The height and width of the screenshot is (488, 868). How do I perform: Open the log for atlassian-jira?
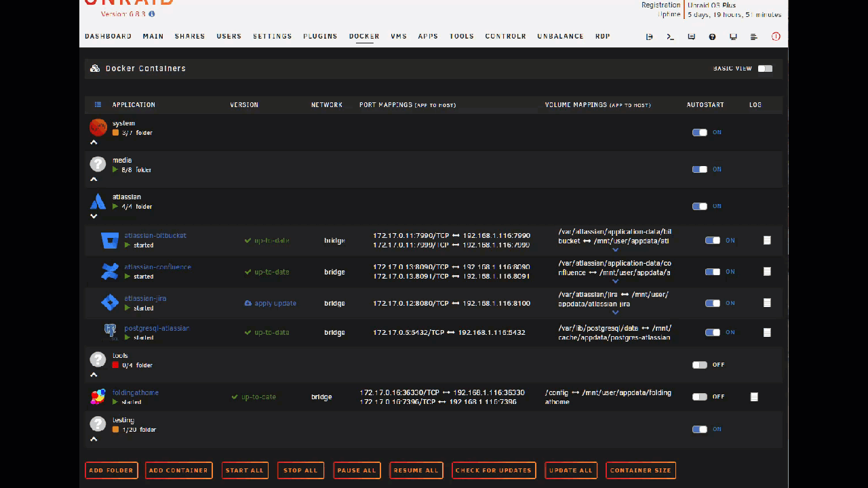coord(767,303)
